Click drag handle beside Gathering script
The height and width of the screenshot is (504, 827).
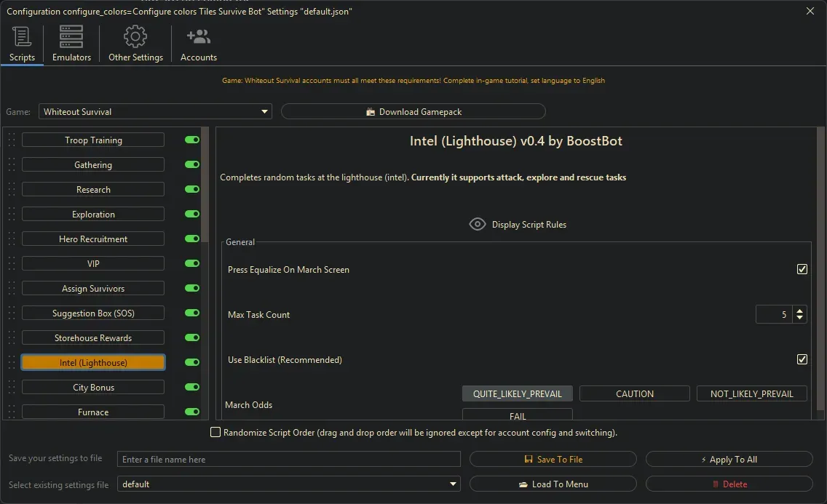pos(12,165)
